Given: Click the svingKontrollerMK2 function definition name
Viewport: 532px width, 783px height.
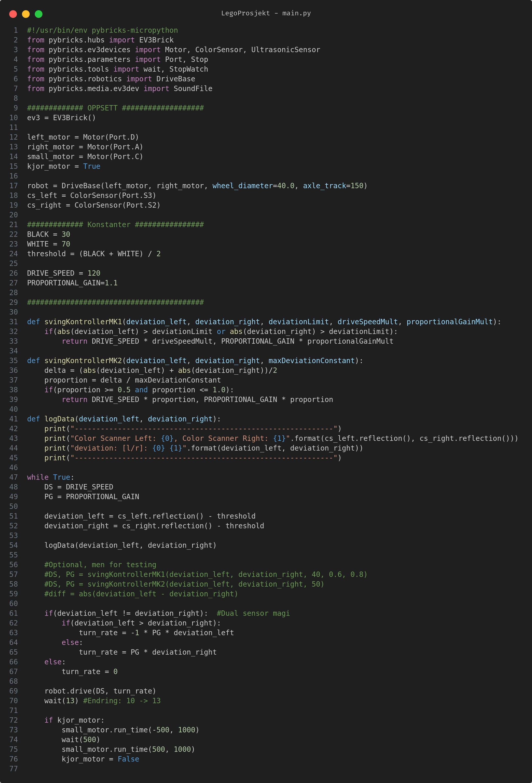Looking at the screenshot, I should click(83, 361).
